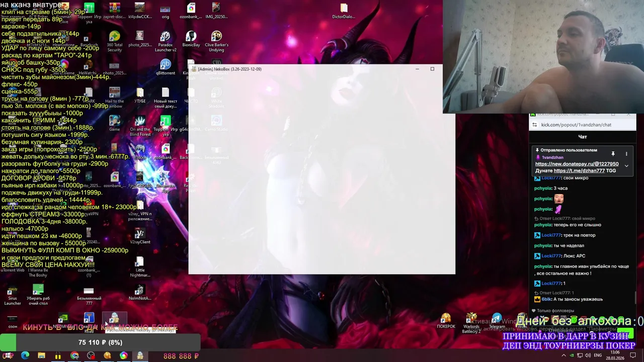
Task: Click Locki777 username near 'трек на повтор'
Action: [x=551, y=235]
